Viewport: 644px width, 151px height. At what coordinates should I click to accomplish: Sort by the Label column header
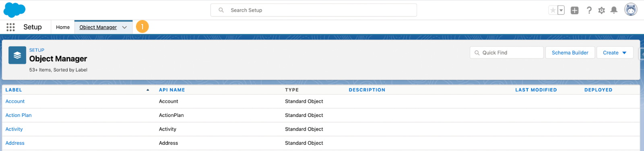(x=14, y=90)
